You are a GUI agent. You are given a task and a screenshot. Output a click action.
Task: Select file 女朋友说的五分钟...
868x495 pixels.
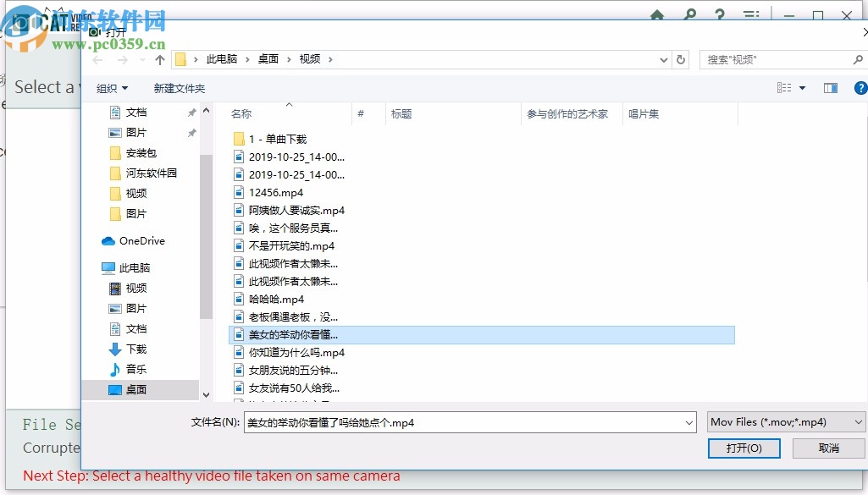[285, 371]
